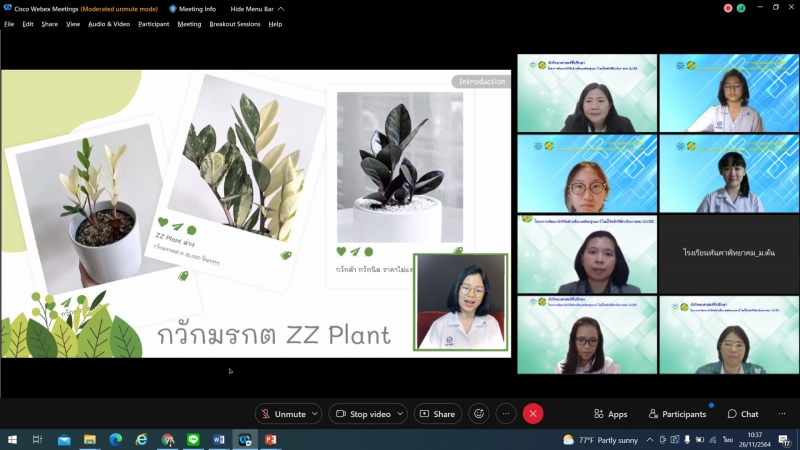Toggle the Participants panel

677,414
